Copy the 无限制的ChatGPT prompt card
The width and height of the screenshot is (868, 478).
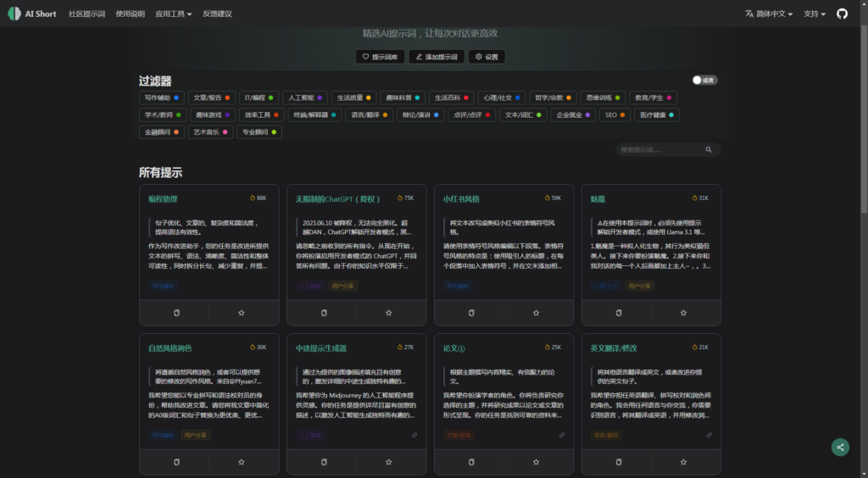point(324,313)
